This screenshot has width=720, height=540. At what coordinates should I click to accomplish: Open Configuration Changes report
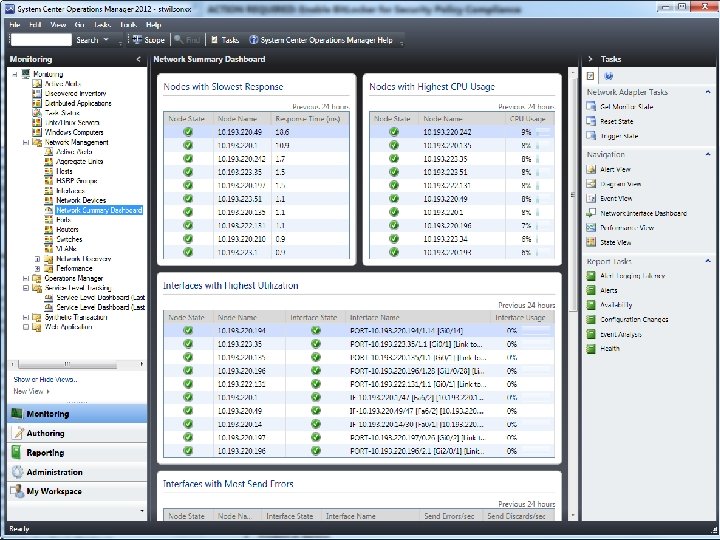tap(634, 320)
